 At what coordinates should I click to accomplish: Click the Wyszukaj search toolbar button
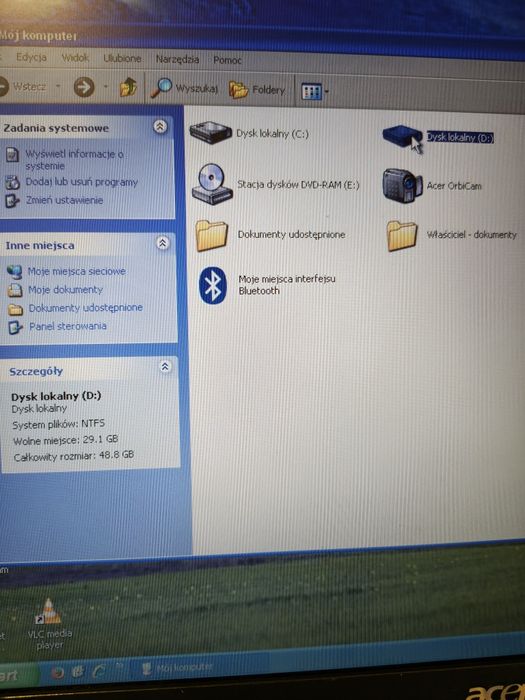point(184,88)
